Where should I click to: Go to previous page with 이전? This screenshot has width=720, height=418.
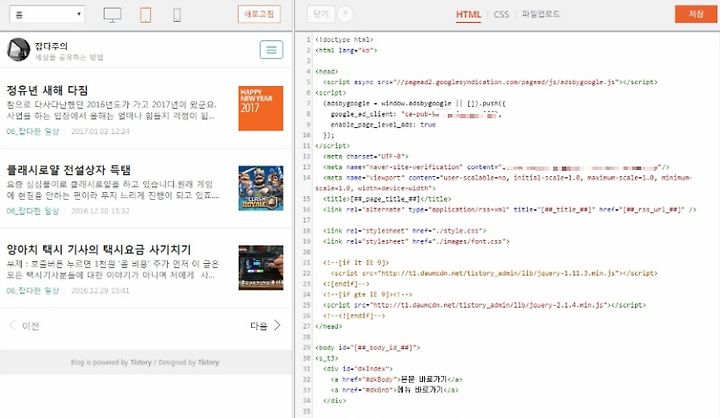pyautogui.click(x=24, y=326)
